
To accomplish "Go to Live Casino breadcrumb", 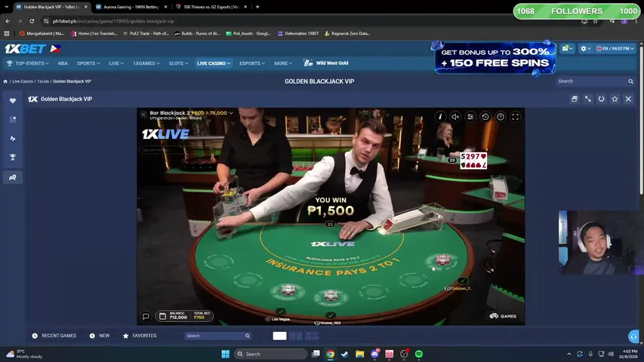I will [x=23, y=81].
